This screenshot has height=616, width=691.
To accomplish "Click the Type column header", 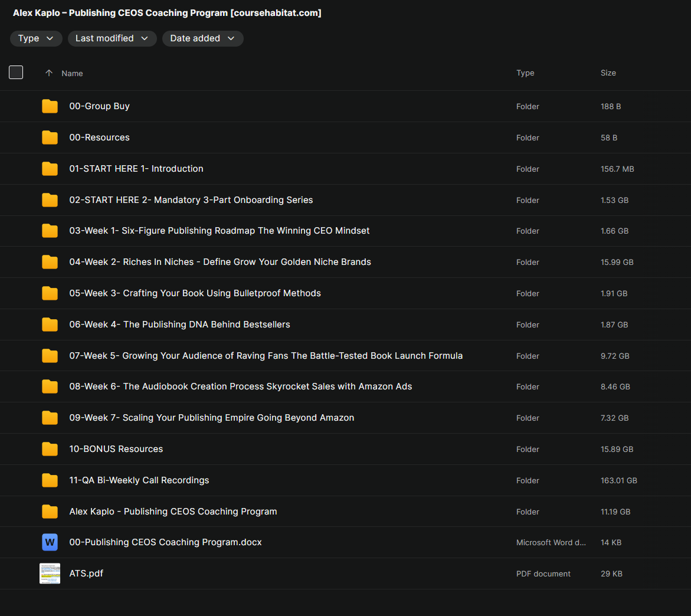I will click(525, 73).
